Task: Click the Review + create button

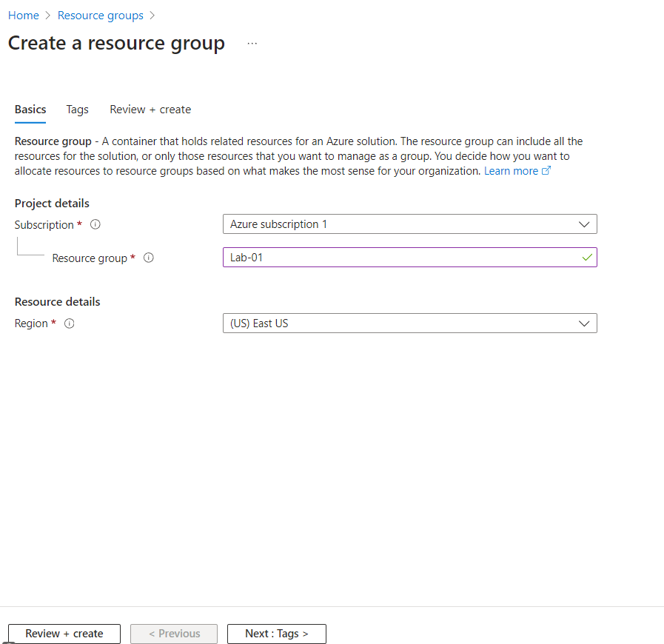Action: [x=64, y=634]
